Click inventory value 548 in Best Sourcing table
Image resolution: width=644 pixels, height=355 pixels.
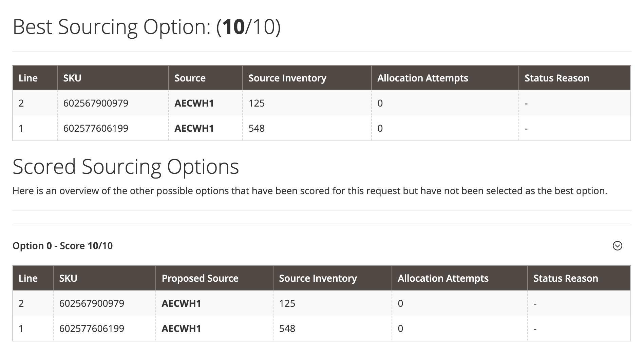click(x=257, y=128)
